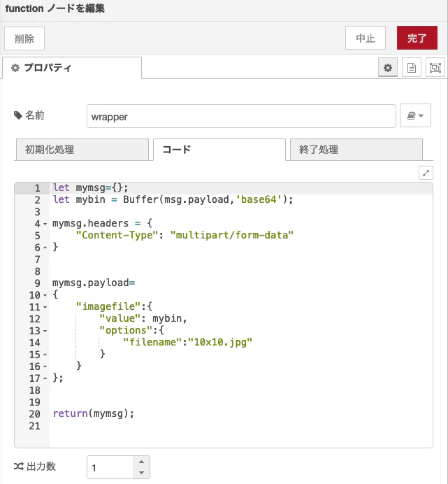Viewport: 448px width, 484px height.
Task: Open node properties gear icon
Action: (388, 68)
